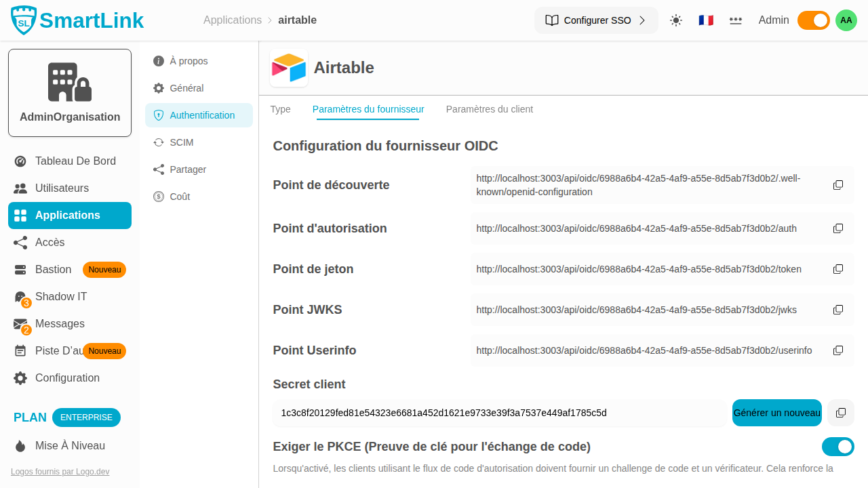The height and width of the screenshot is (488, 868).
Task: Click Générer un nouveau button
Action: [776, 413]
